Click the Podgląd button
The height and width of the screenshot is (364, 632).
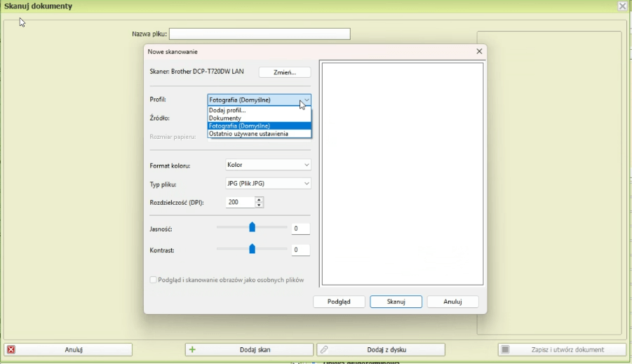point(339,302)
